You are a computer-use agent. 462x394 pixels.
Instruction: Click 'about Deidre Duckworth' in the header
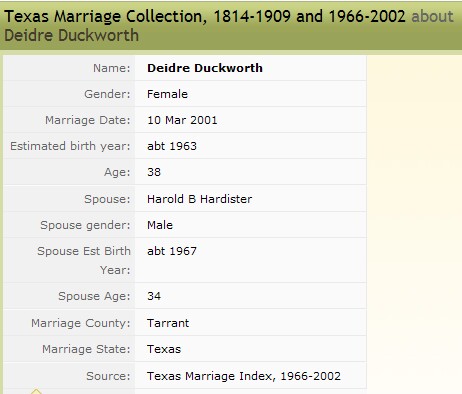point(229,26)
